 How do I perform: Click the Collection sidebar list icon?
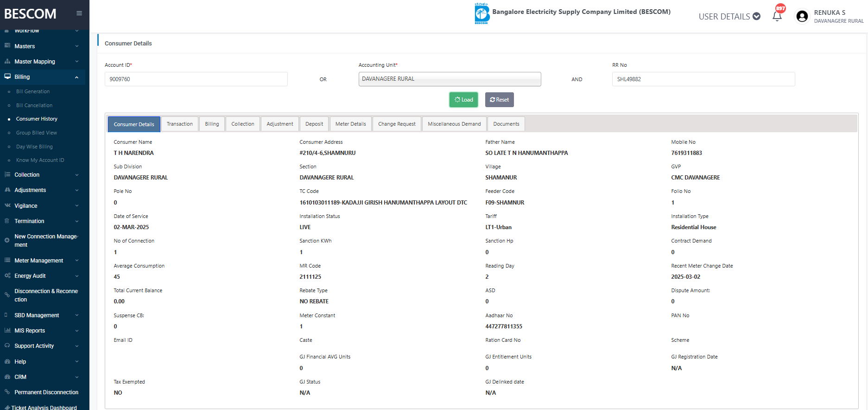click(x=7, y=174)
